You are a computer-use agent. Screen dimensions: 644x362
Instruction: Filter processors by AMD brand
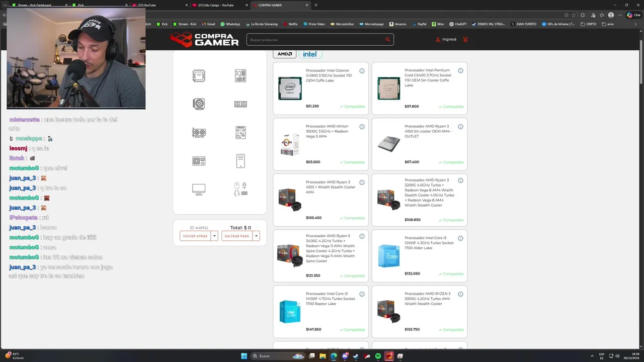coord(285,54)
